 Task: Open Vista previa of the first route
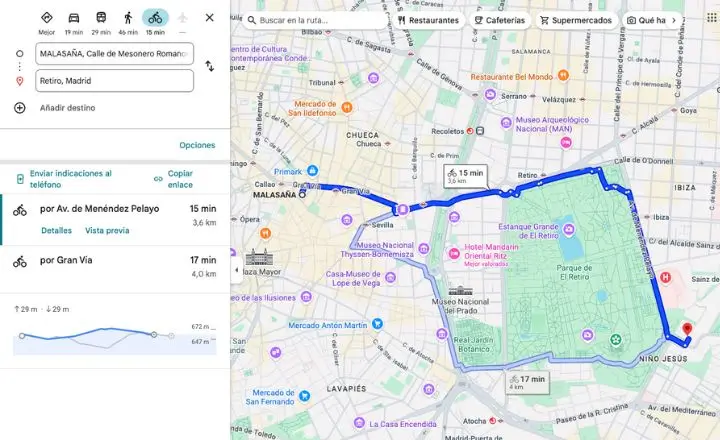[x=107, y=231]
